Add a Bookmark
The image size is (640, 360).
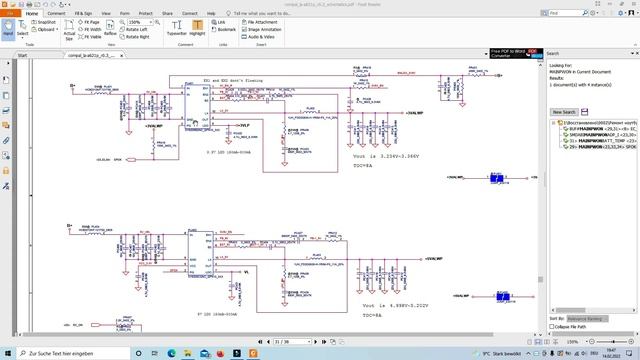tap(224, 29)
